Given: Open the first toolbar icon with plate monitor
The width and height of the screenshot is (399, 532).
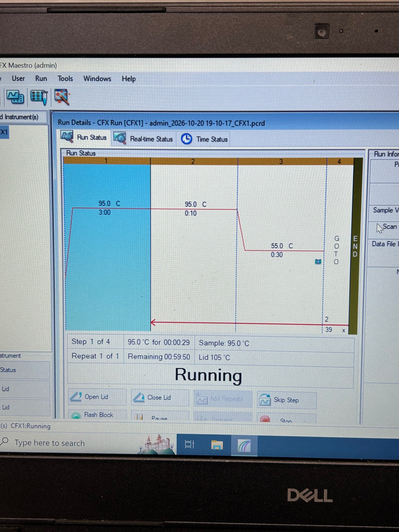Looking at the screenshot, I should (x=15, y=97).
